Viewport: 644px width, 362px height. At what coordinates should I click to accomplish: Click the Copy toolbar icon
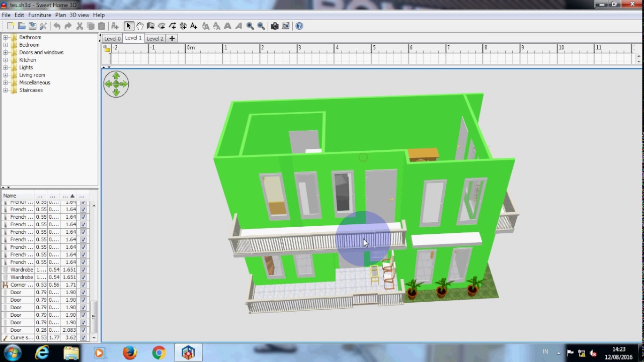tap(91, 26)
